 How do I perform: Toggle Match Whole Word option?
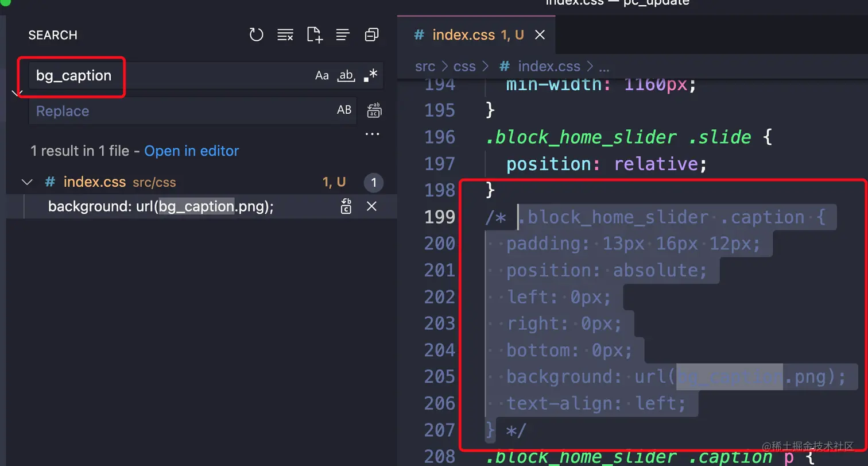346,76
